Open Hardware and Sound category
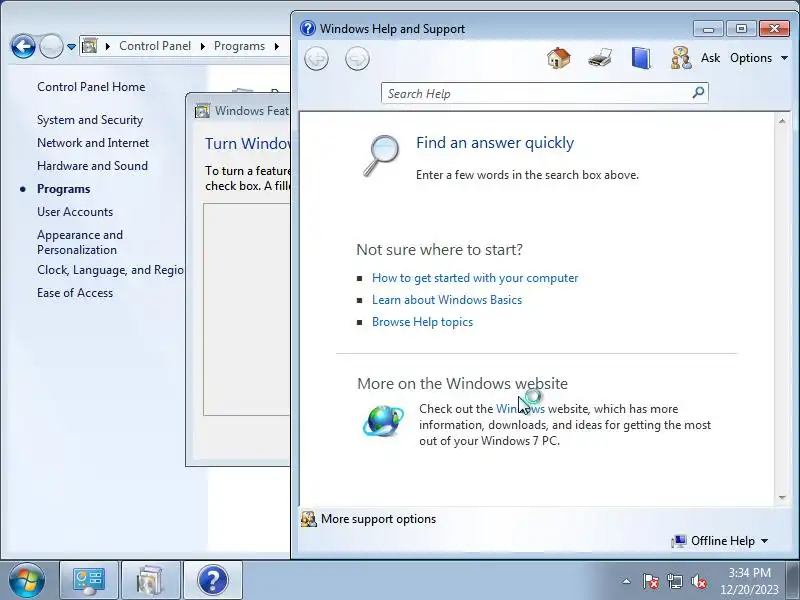Screen dimensions: 800x600 point(92,166)
